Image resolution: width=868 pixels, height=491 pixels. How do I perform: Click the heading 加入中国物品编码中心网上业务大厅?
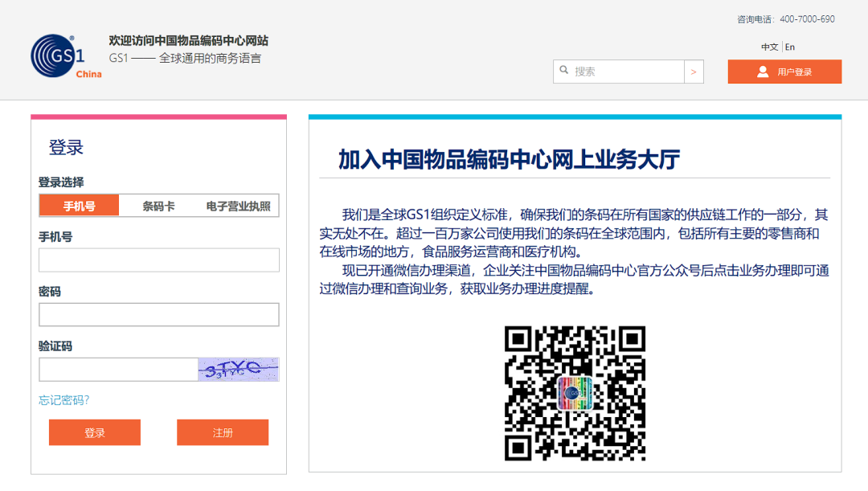[x=509, y=159]
